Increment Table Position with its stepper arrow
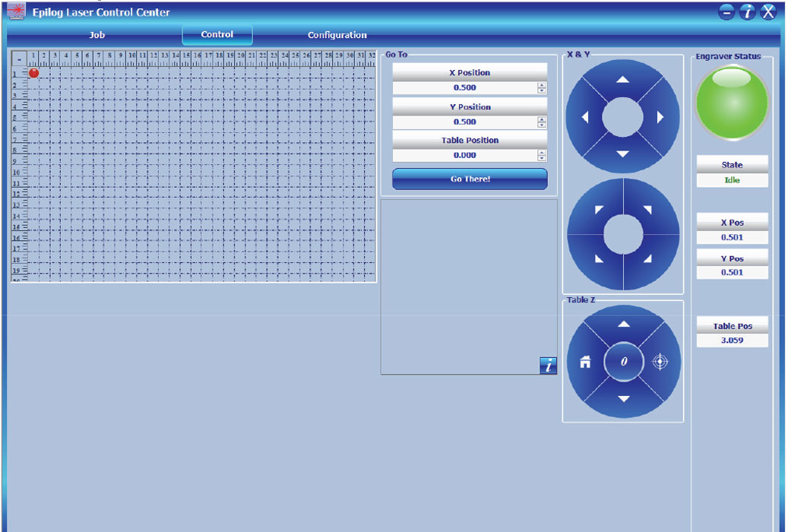The width and height of the screenshot is (788, 532). click(x=541, y=152)
